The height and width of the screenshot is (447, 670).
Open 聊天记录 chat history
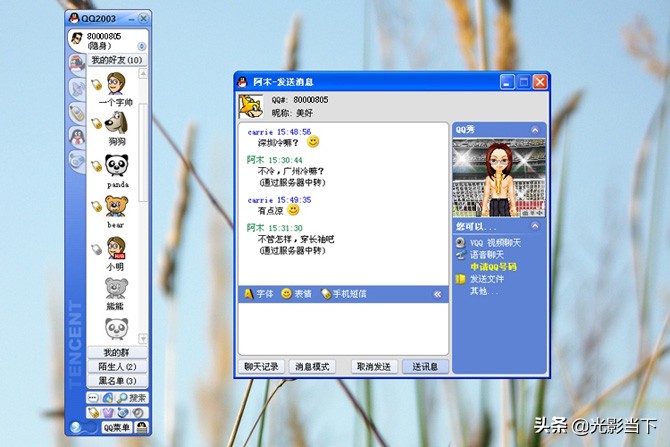pyautogui.click(x=261, y=367)
